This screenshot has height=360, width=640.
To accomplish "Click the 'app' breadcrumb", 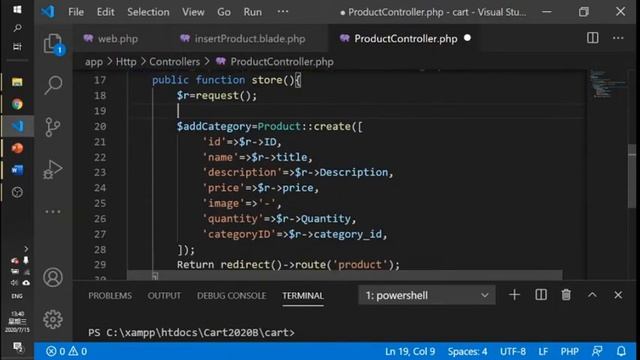I will point(93,62).
